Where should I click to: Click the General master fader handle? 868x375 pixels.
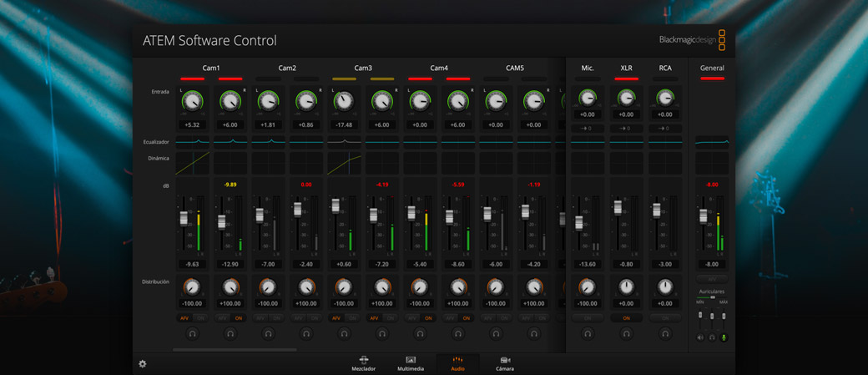coord(704,216)
